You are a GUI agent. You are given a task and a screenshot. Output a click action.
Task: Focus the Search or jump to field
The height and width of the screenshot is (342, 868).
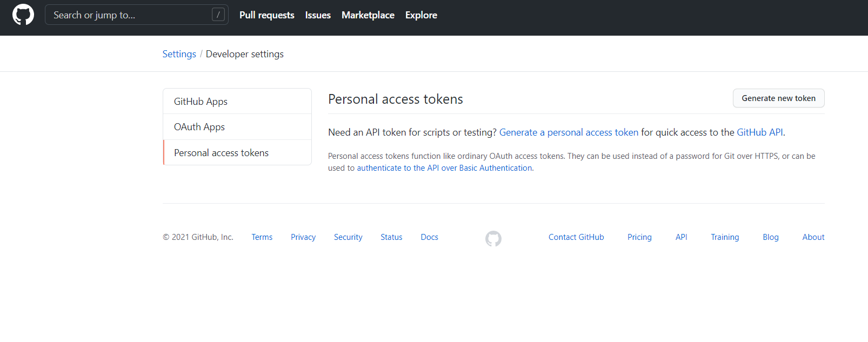[127, 15]
